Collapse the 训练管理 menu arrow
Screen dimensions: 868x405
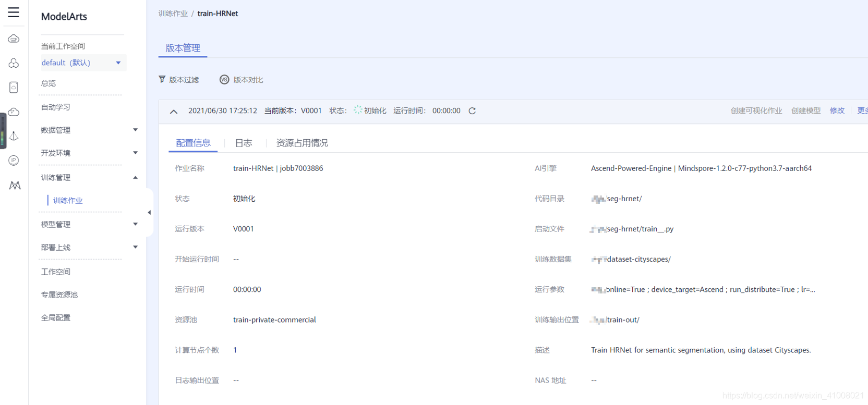(x=135, y=177)
